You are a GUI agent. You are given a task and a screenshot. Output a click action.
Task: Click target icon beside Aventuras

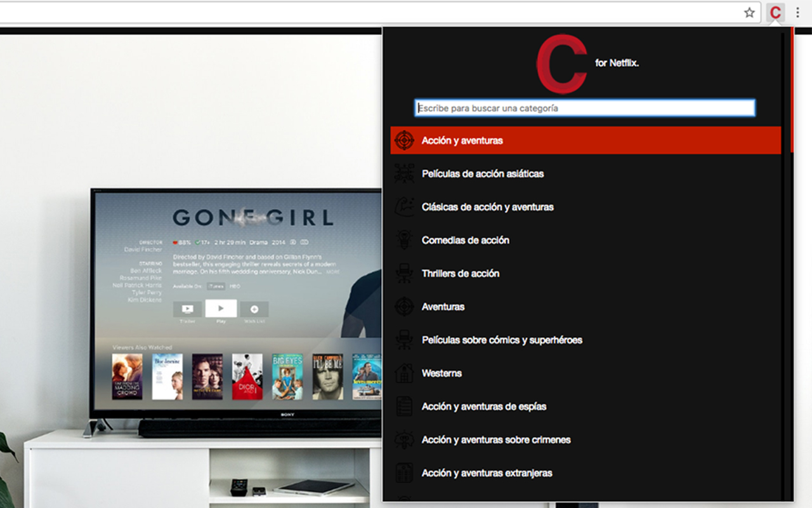tap(404, 307)
